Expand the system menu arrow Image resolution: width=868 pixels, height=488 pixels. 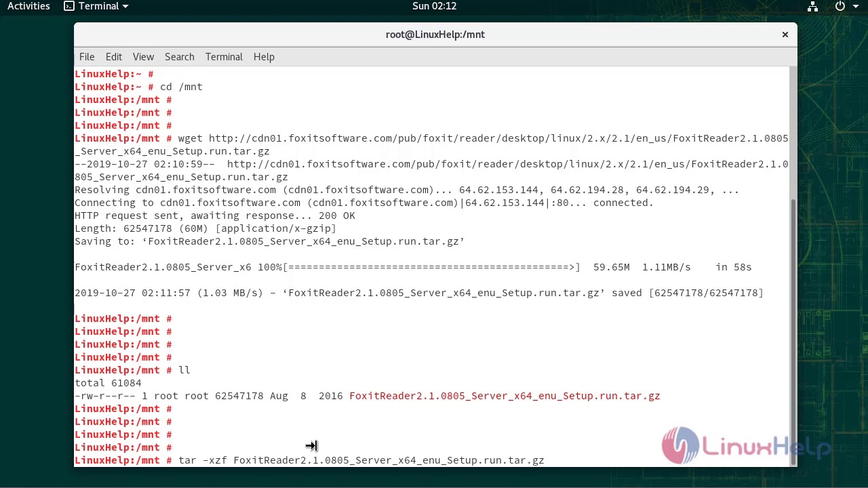coord(855,6)
